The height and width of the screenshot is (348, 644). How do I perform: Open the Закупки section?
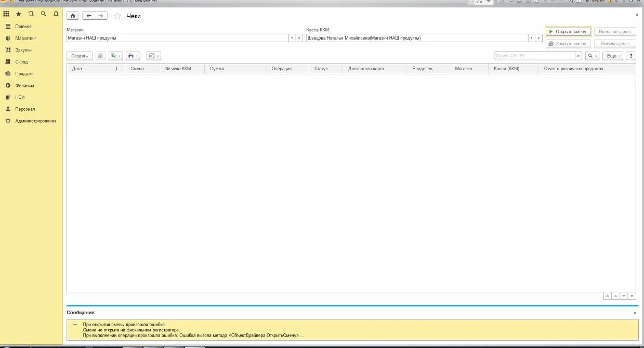click(23, 50)
